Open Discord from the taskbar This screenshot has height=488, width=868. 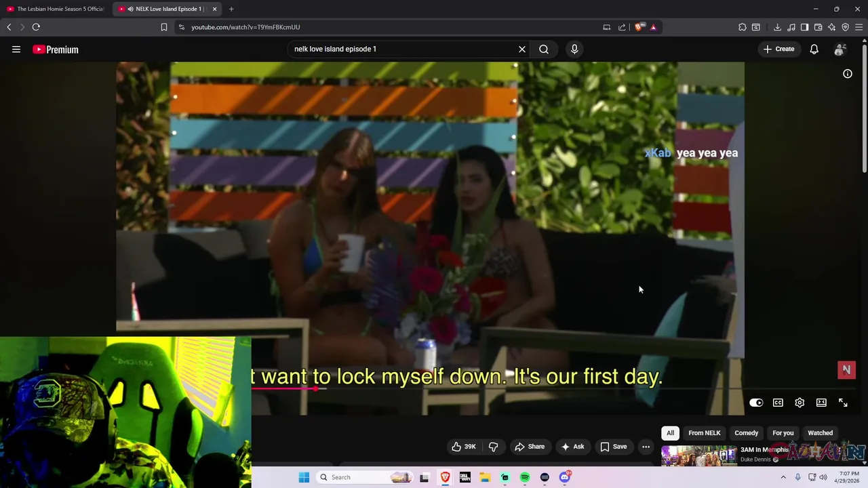565,477
